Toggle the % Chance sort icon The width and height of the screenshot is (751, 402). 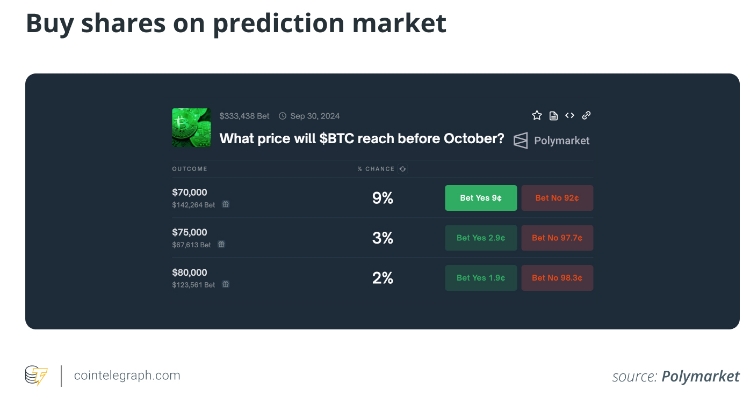(403, 169)
